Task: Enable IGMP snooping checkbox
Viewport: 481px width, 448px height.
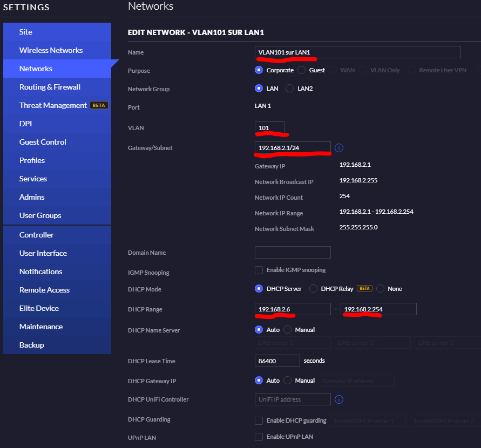Action: (259, 270)
